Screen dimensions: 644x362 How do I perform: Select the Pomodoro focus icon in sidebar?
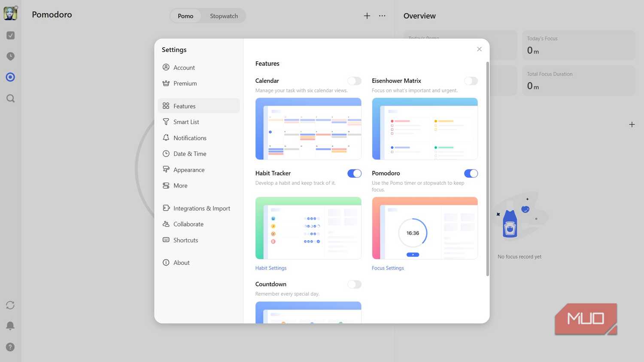point(11,77)
